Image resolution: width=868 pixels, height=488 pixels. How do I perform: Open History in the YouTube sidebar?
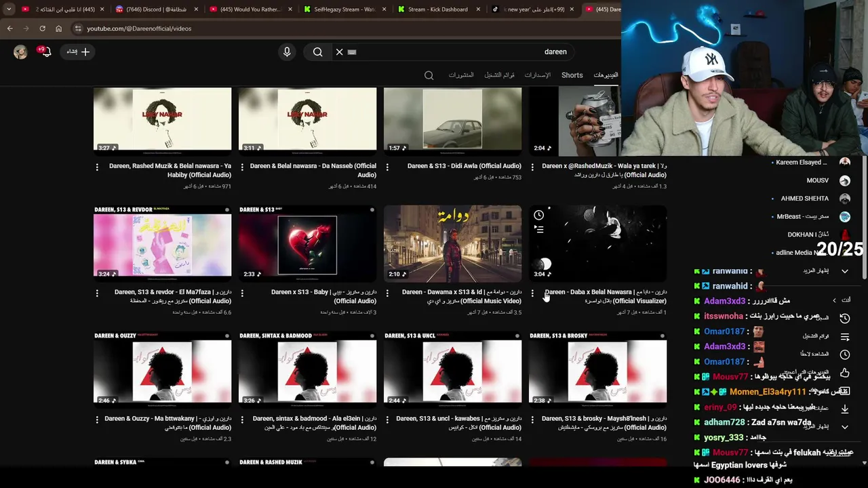[x=844, y=318]
